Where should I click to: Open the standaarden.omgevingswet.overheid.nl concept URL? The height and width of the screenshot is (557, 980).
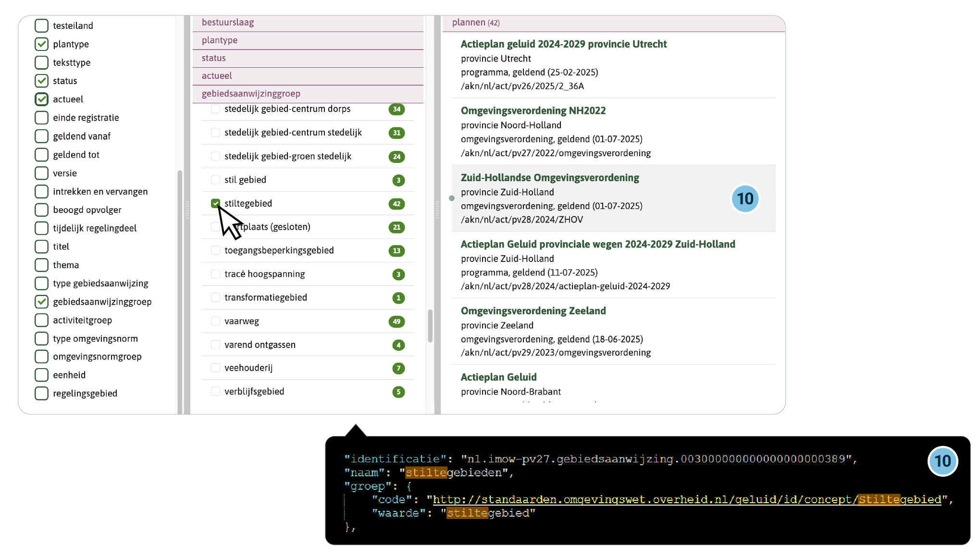tap(686, 500)
